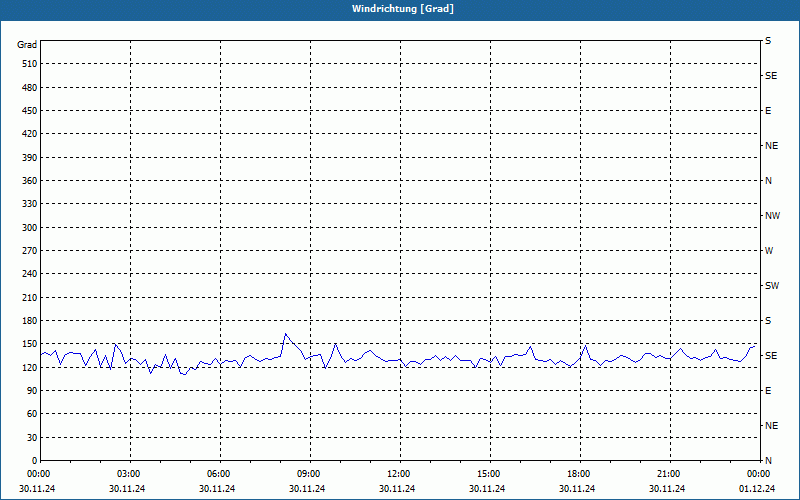Select the 18:00 time label
This screenshot has width=800, height=500.
(x=579, y=474)
